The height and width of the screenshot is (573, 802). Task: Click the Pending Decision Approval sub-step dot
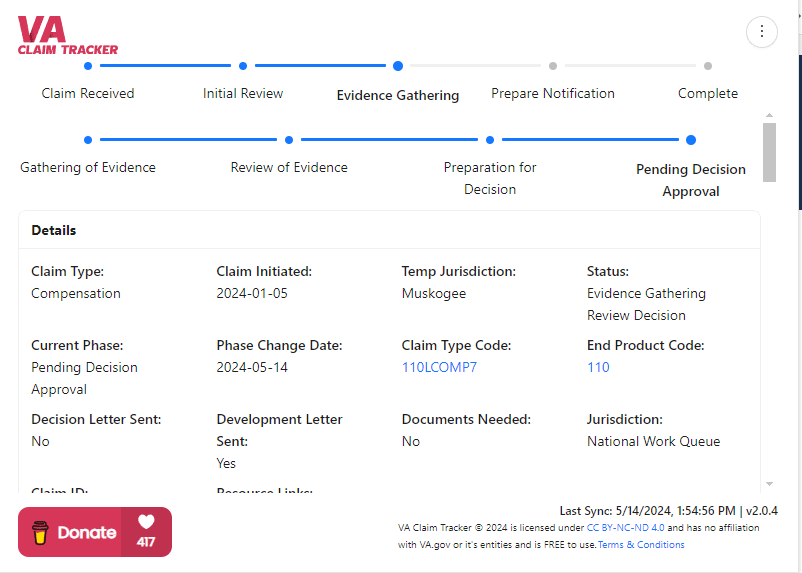tap(691, 140)
